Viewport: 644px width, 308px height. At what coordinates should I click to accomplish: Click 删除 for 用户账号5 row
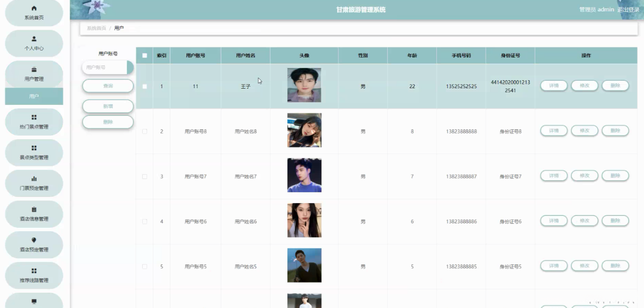615,266
